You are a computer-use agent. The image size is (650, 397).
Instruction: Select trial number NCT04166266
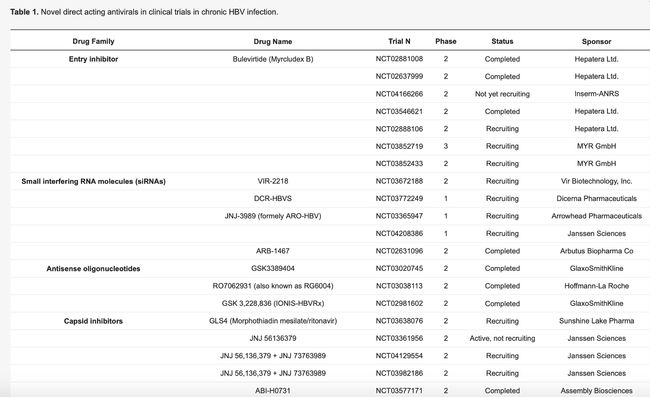click(x=399, y=94)
